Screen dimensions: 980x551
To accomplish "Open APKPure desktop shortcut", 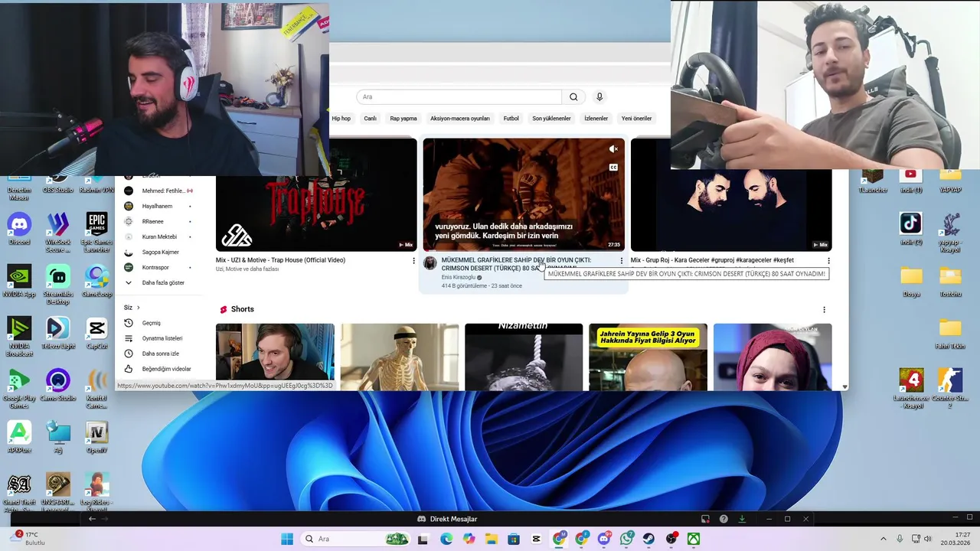I will (19, 437).
